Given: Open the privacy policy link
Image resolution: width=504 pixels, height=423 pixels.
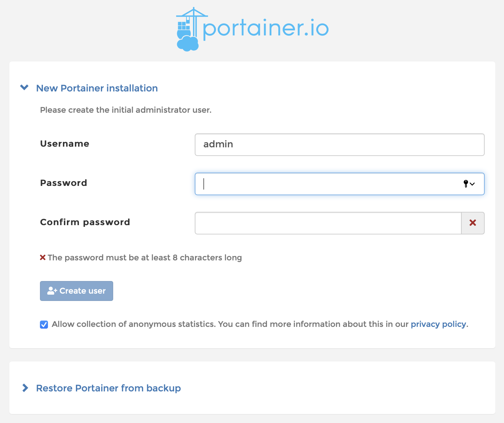Looking at the screenshot, I should [438, 324].
